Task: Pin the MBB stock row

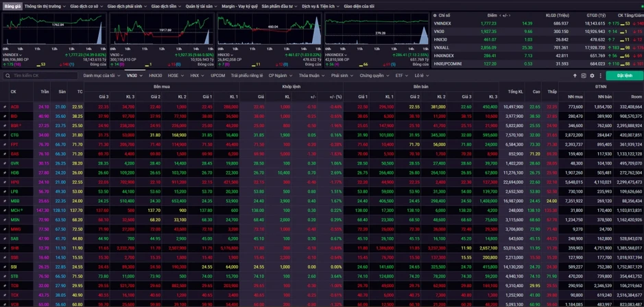Action: (5, 201)
